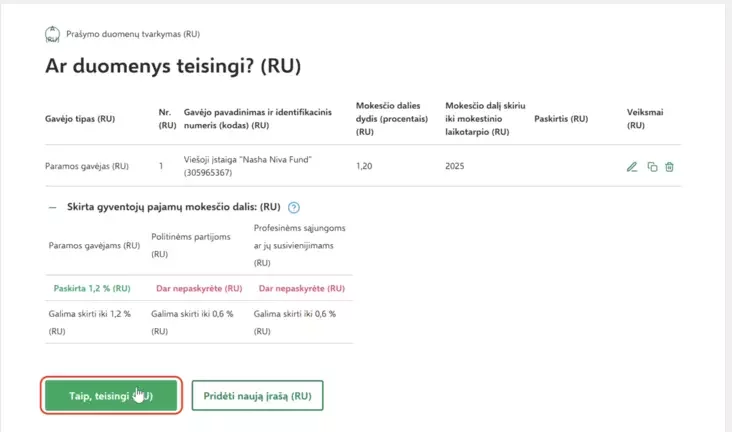Click the Gavėjo tipas column header
Viewport: 732px width, 432px height.
point(80,118)
